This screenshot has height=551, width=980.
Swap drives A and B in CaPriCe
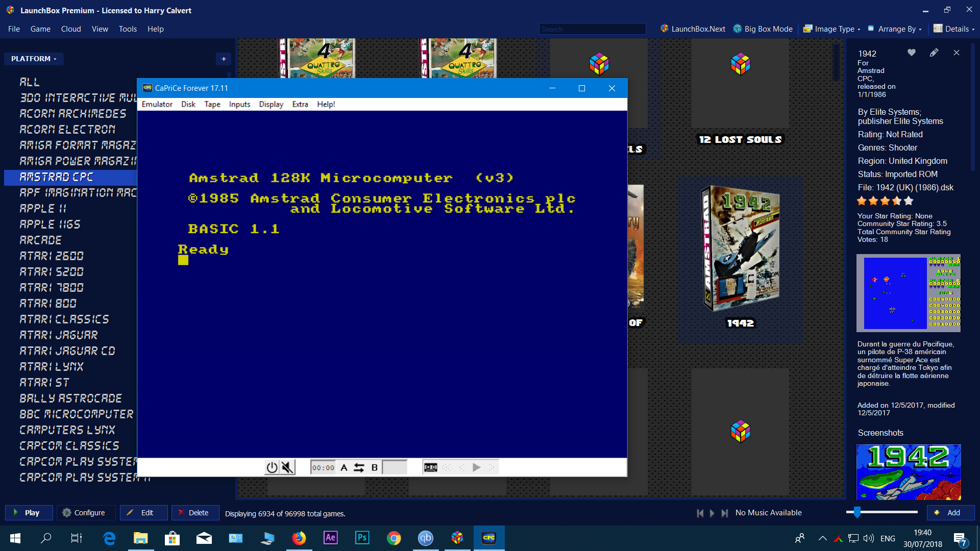tap(359, 467)
